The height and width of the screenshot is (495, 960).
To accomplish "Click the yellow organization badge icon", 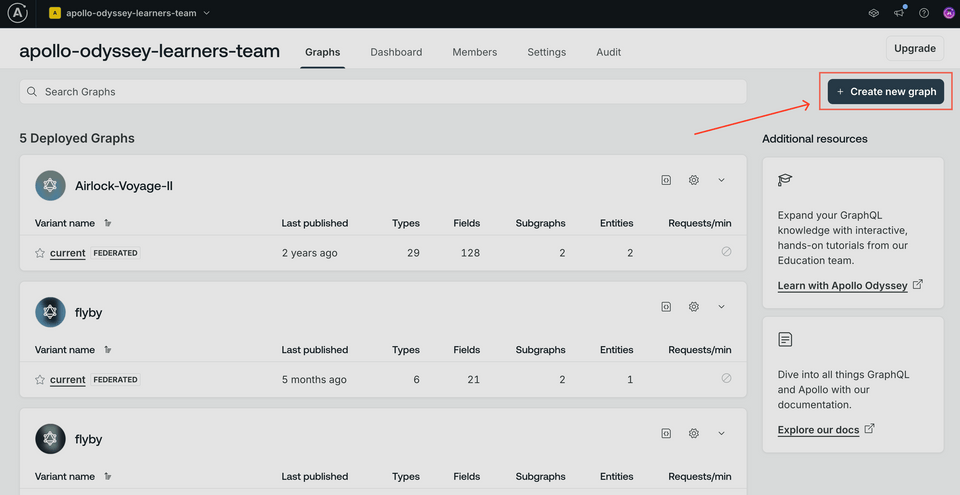I will [x=54, y=13].
